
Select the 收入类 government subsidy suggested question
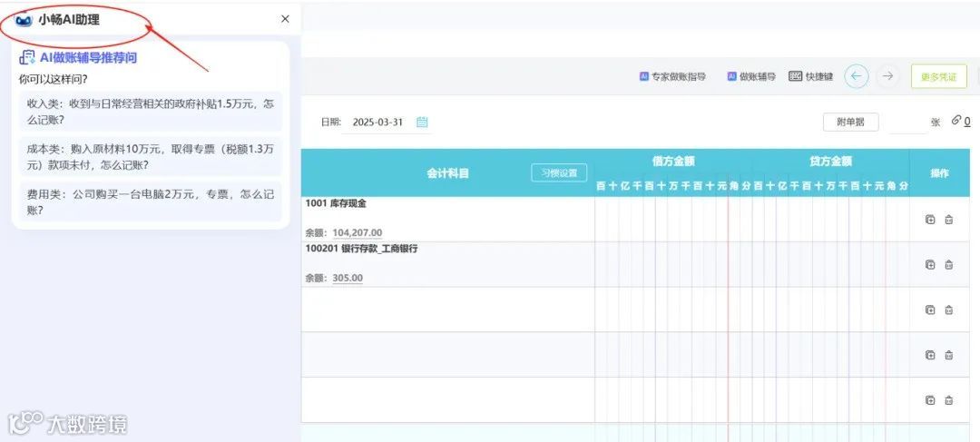pos(150,112)
